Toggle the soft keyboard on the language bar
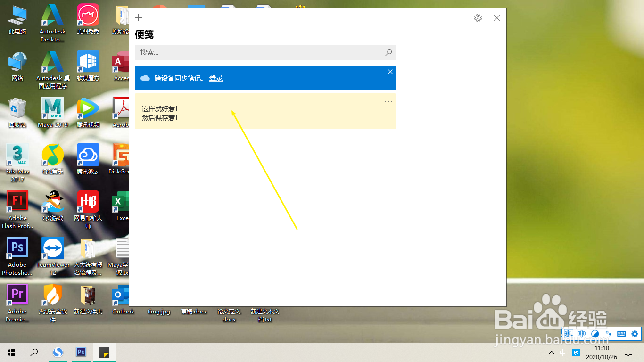644x362 pixels. [621, 334]
